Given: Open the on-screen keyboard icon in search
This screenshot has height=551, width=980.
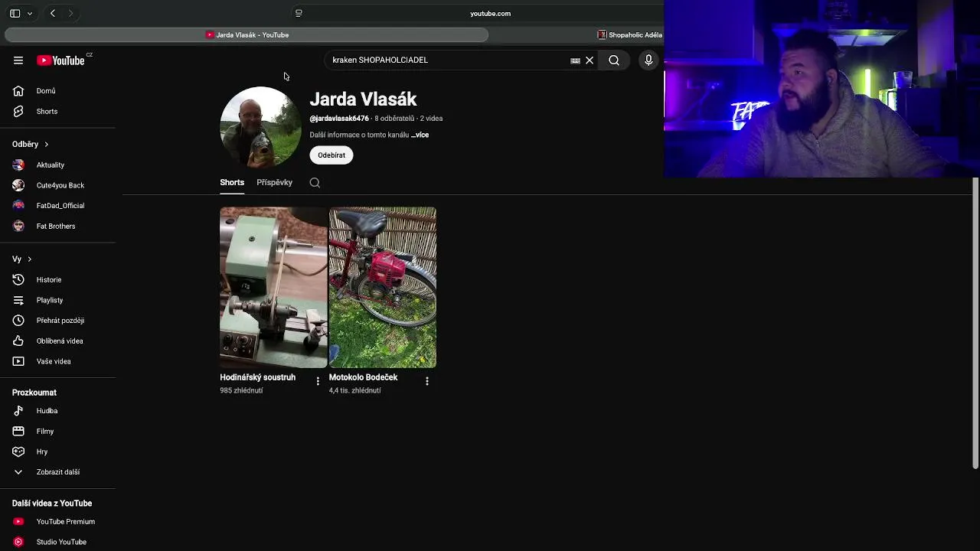Looking at the screenshot, I should pyautogui.click(x=575, y=60).
